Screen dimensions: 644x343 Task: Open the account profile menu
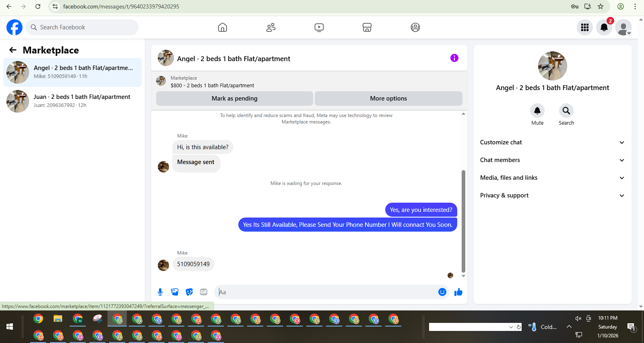623,27
